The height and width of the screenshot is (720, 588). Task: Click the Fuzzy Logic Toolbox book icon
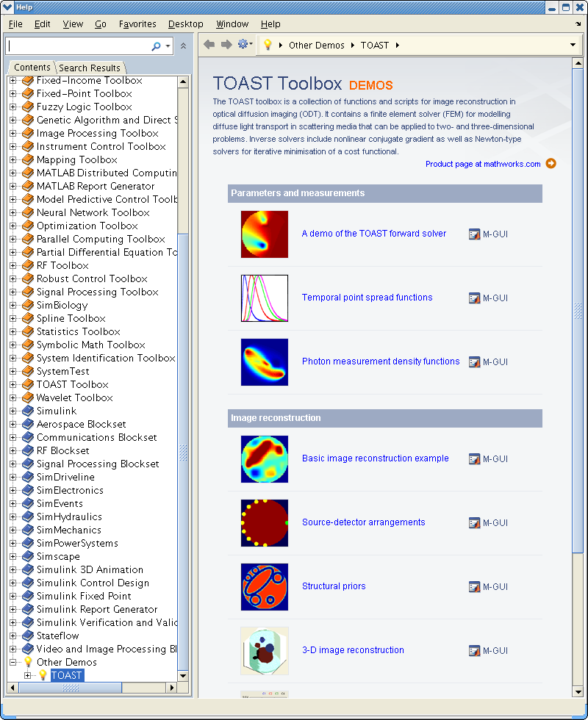coord(28,107)
